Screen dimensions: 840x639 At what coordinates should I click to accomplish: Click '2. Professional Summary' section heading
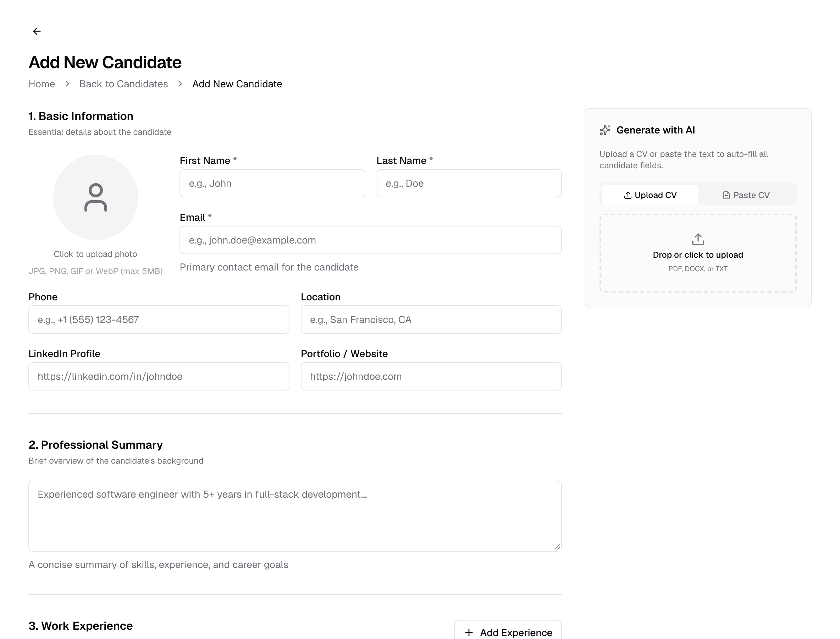pos(95,444)
